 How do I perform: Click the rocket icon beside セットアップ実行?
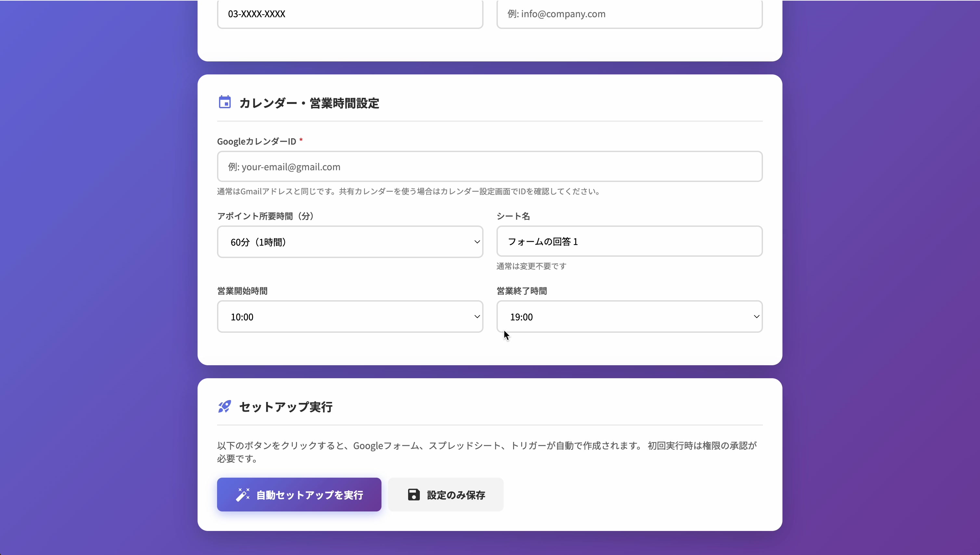tap(225, 406)
